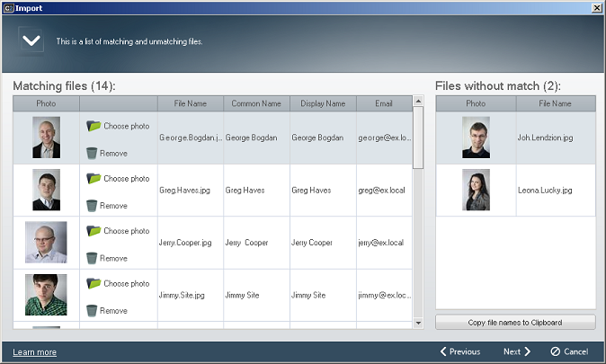Viewport: 606px width, 364px height.
Task: Choose photo for Jerry Cooper
Action: 118,231
